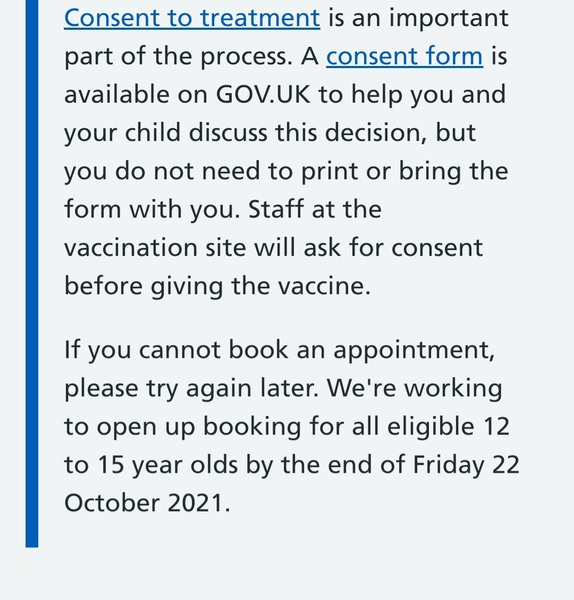The width and height of the screenshot is (574, 600).
Task: Click the words 'We're working'
Action: pyautogui.click(x=414, y=388)
